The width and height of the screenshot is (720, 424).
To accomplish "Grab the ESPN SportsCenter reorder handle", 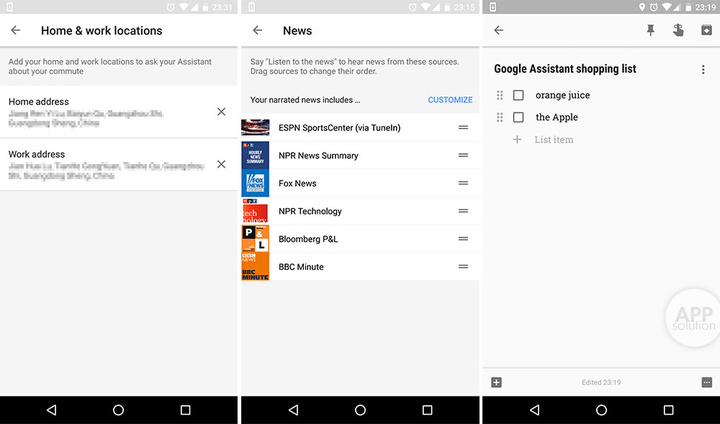I will [463, 128].
